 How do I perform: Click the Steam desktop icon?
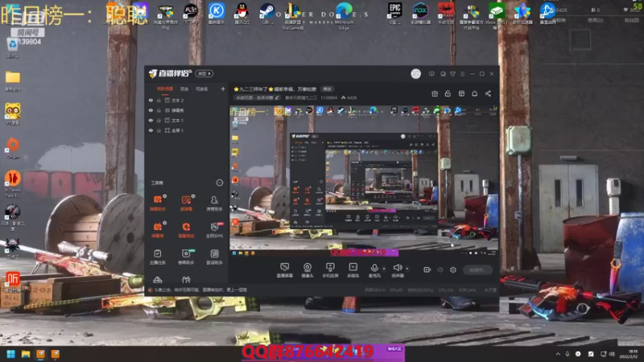tap(267, 14)
